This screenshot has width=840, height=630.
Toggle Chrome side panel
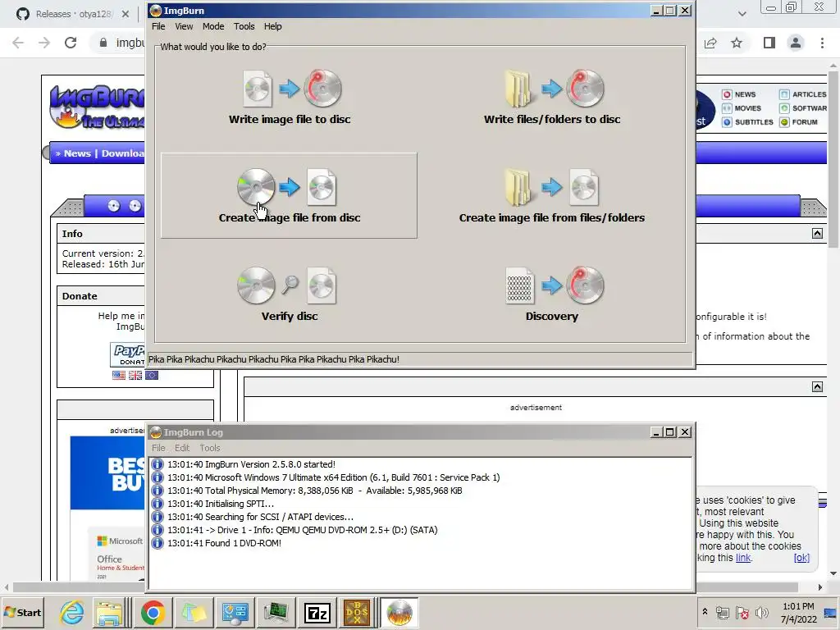pyautogui.click(x=769, y=43)
